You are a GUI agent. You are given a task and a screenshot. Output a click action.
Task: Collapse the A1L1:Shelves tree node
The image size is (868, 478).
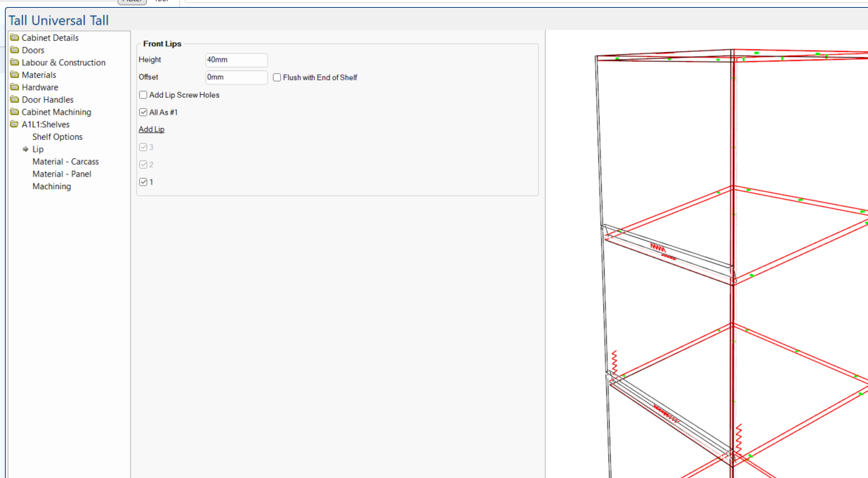pos(46,124)
